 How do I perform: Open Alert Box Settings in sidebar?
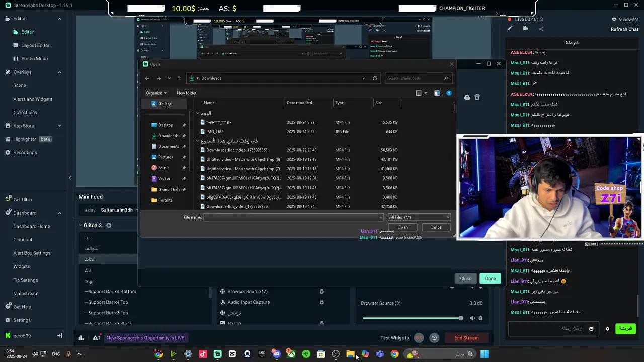32,253
